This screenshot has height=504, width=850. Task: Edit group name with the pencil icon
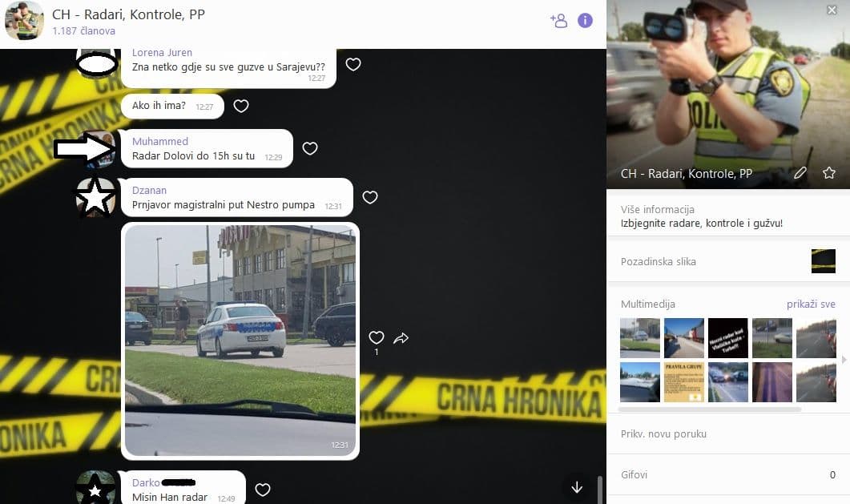(x=800, y=173)
